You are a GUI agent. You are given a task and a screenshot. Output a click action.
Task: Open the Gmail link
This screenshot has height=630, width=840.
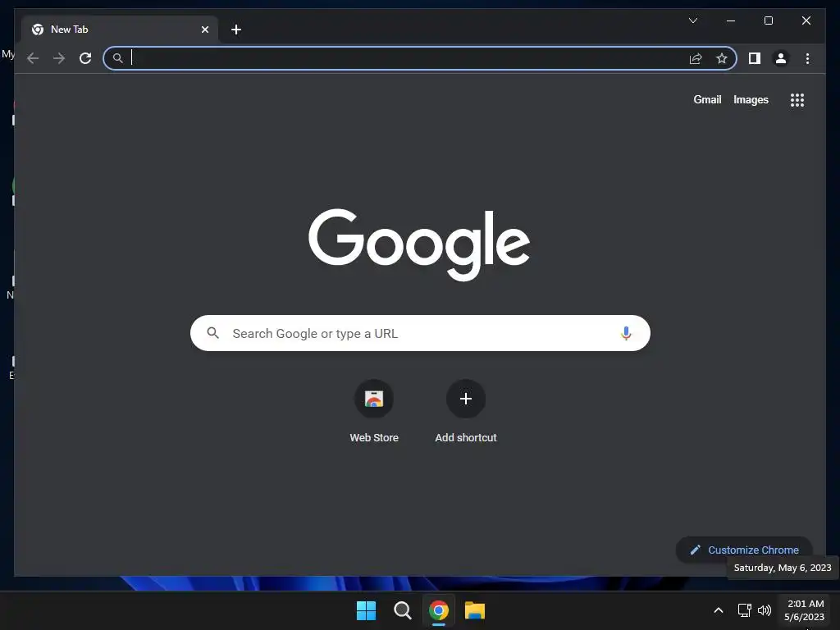point(707,99)
